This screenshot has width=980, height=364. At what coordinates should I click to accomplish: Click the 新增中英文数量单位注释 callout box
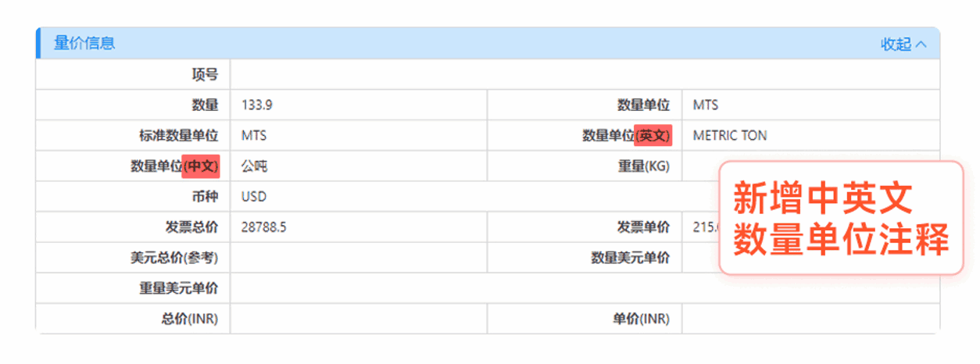[x=841, y=218]
